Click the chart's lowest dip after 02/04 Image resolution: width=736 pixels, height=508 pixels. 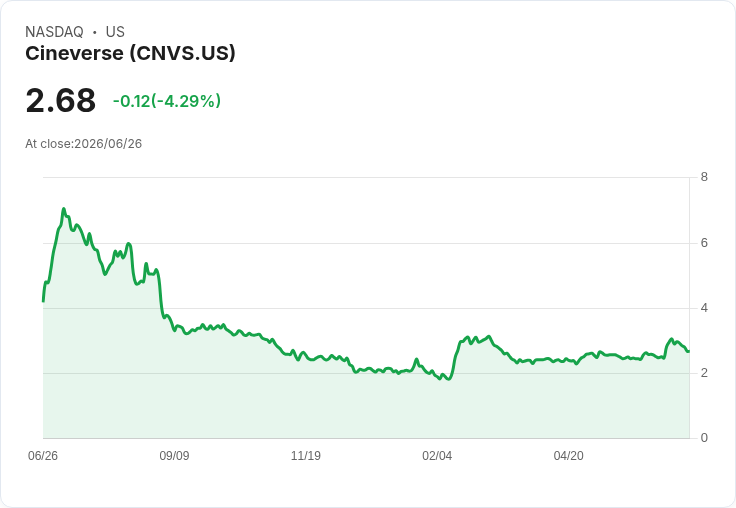[449, 379]
